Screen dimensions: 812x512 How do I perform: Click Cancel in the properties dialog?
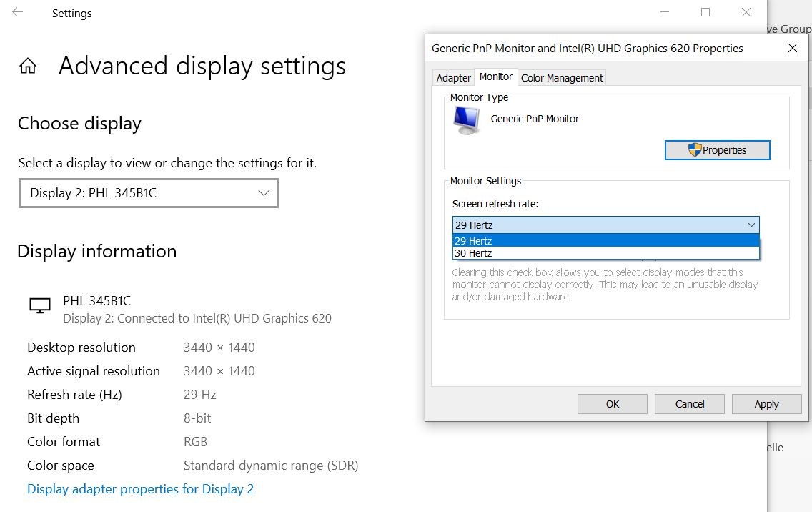pos(689,404)
